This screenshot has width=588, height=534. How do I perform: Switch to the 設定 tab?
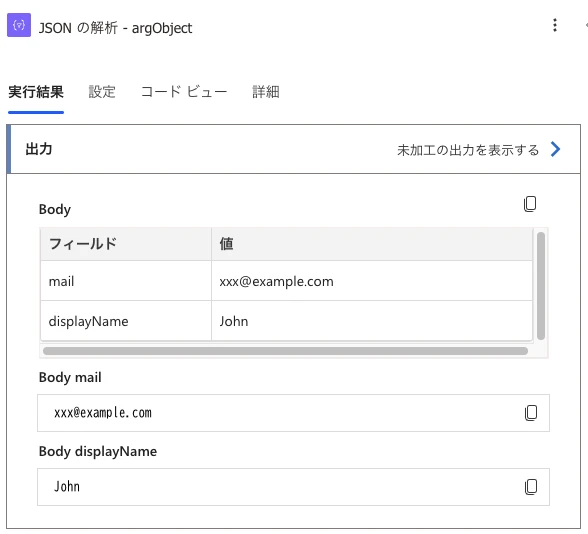click(x=102, y=92)
